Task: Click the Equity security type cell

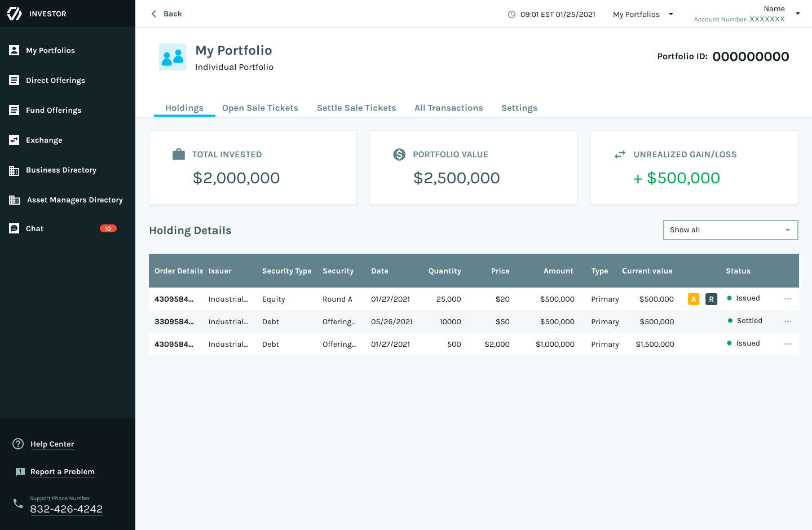Action: pyautogui.click(x=273, y=299)
